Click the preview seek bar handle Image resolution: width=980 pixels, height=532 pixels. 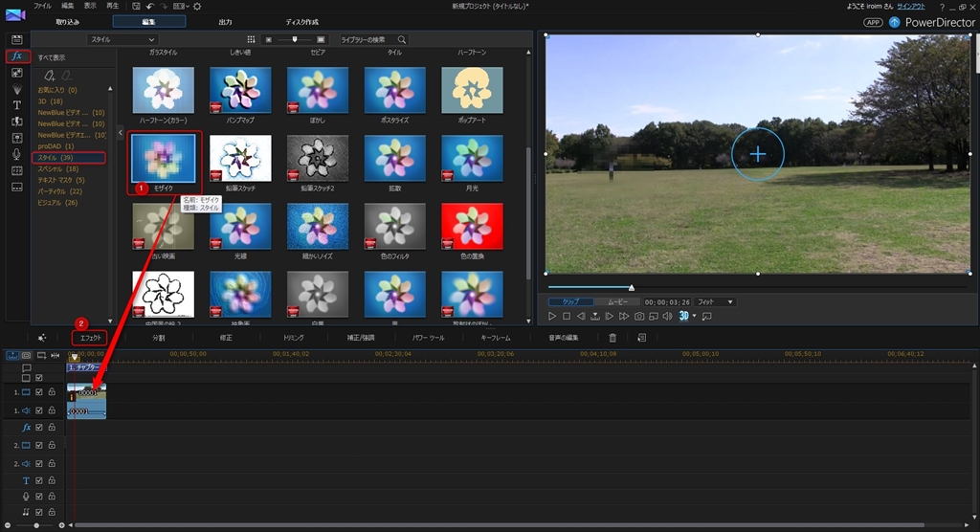point(631,287)
